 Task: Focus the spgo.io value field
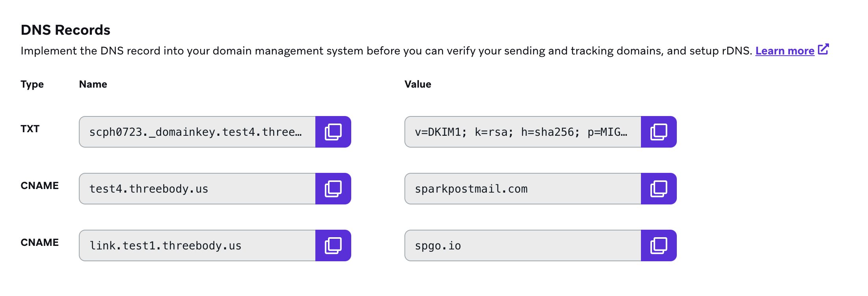(x=523, y=245)
